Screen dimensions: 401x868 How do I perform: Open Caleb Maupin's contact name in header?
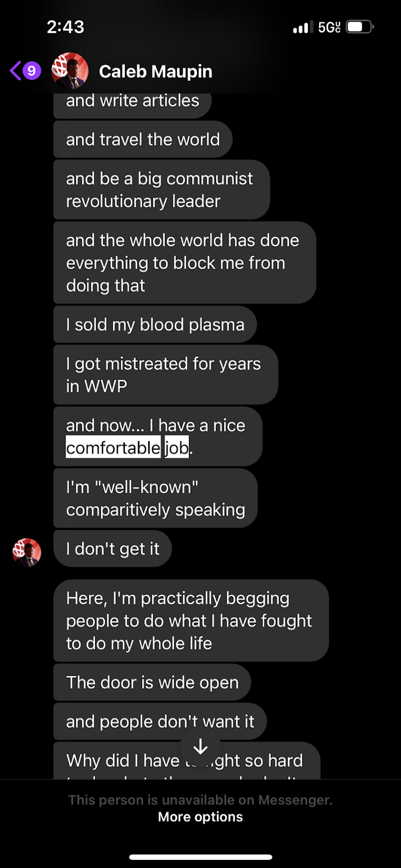(156, 72)
